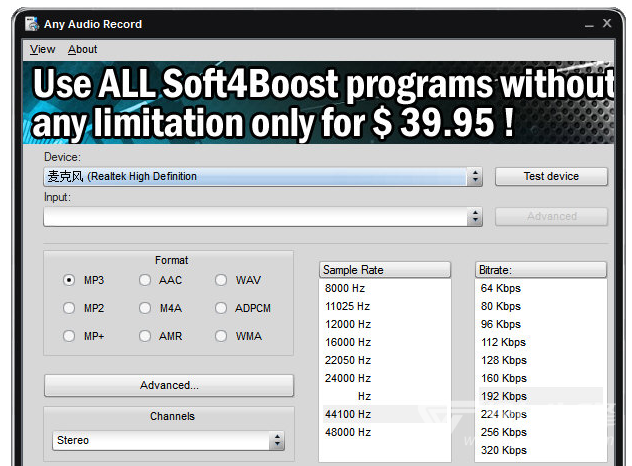Image resolution: width=632 pixels, height=466 pixels.
Task: Select 22050 Hz sample rate
Action: pyautogui.click(x=385, y=360)
